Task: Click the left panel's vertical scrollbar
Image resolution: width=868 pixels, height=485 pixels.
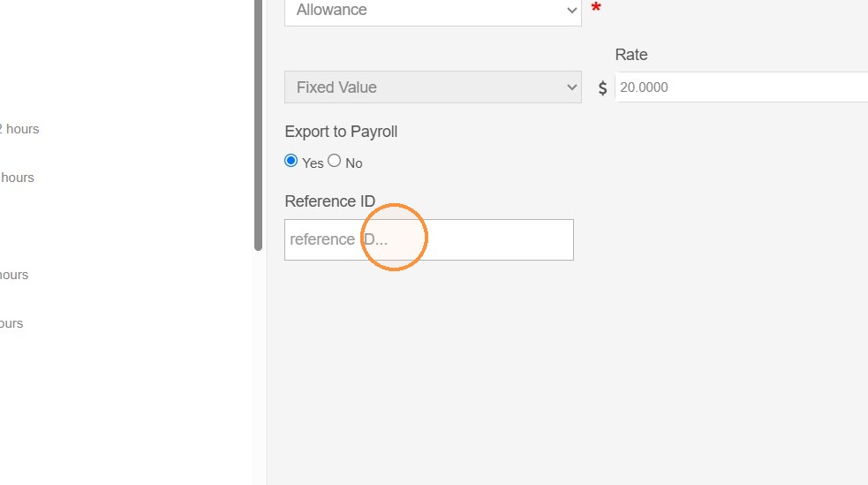Action: pos(258,125)
